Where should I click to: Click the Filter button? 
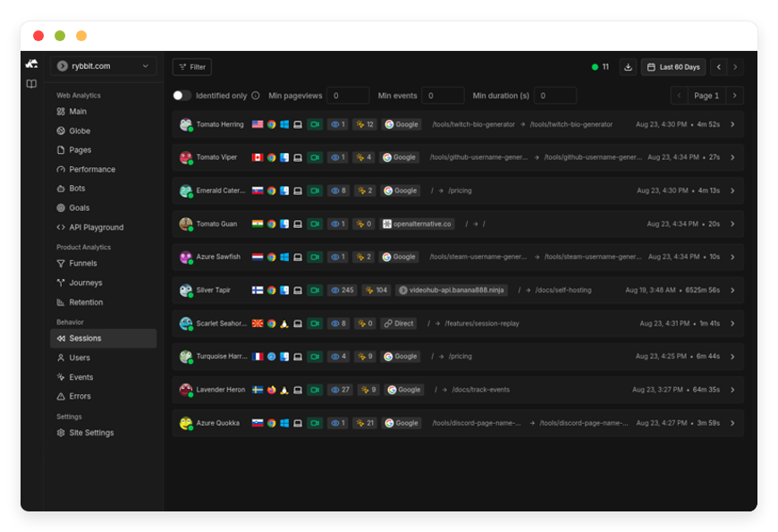click(192, 67)
